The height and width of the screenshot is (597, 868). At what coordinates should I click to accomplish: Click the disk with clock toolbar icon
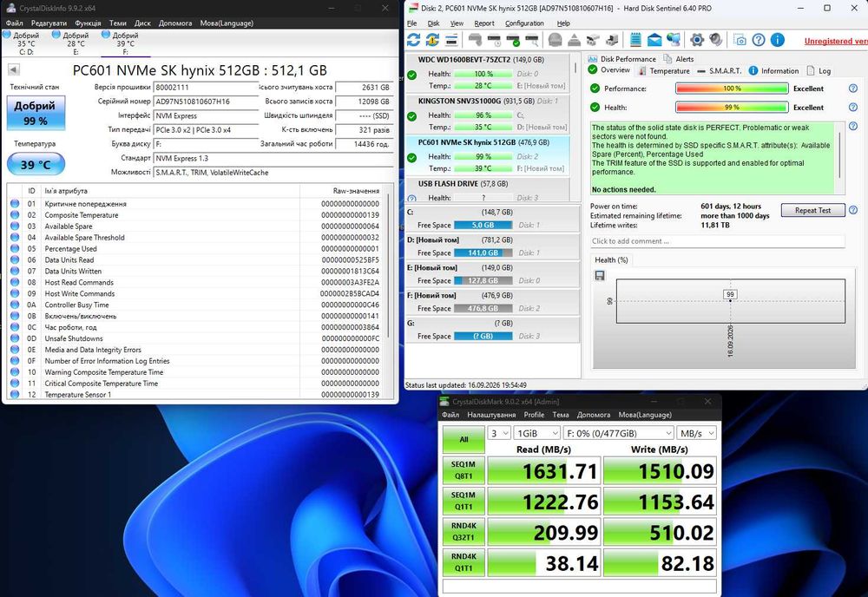(494, 40)
